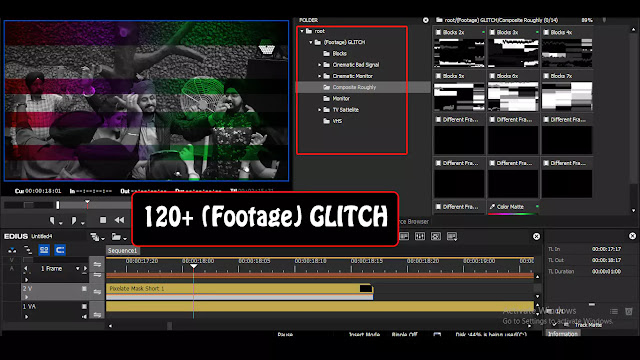Toggle the insert/overwrite mode icon above tracks

pos(12,250)
